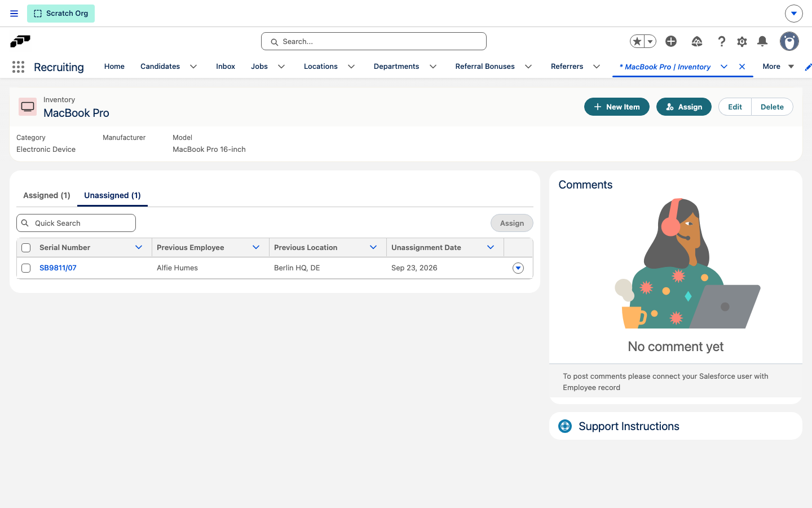Open serial number SB9811/07 link
The image size is (812, 508).
[x=58, y=268]
